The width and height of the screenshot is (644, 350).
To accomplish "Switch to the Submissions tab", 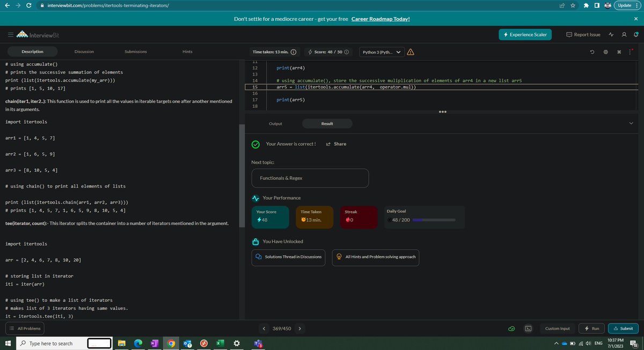I will (136, 51).
